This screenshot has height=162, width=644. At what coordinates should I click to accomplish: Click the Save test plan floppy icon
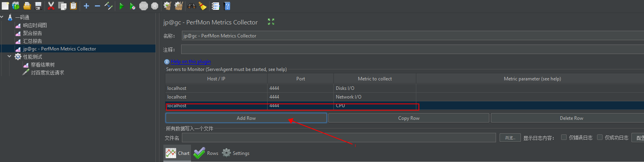point(38,6)
